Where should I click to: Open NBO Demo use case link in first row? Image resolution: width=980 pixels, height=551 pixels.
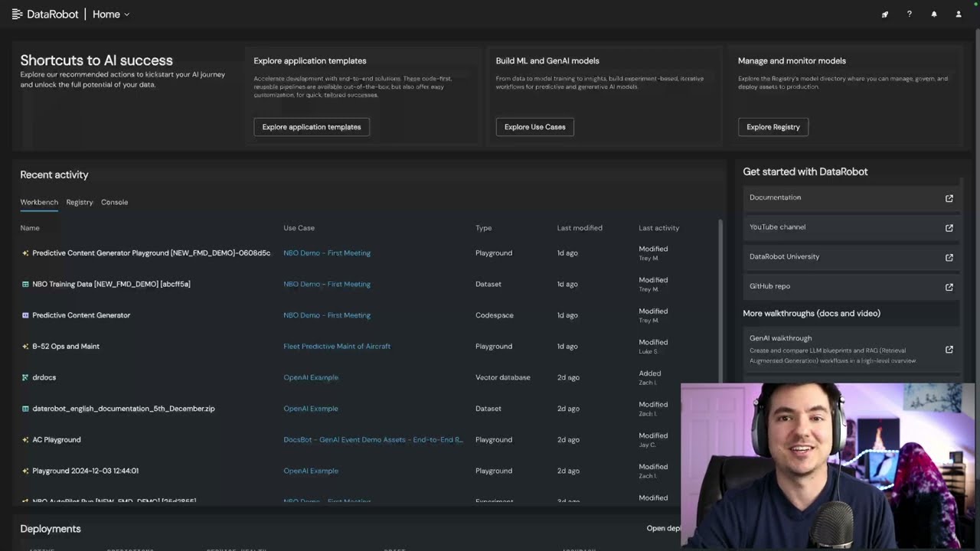(x=327, y=253)
